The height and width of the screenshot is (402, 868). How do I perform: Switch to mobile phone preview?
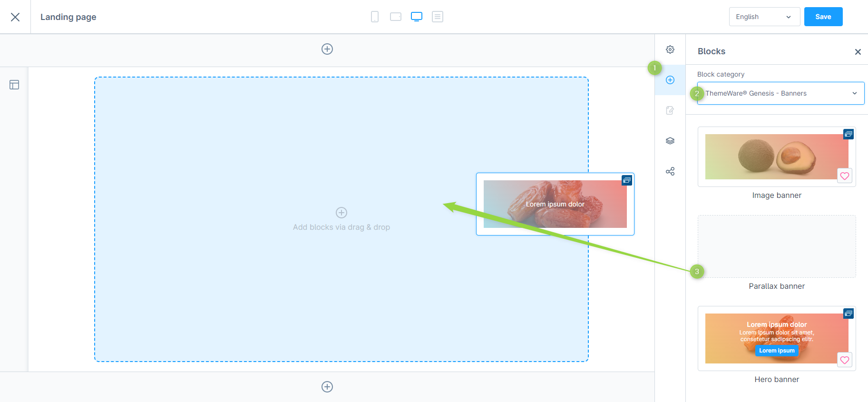pos(375,17)
